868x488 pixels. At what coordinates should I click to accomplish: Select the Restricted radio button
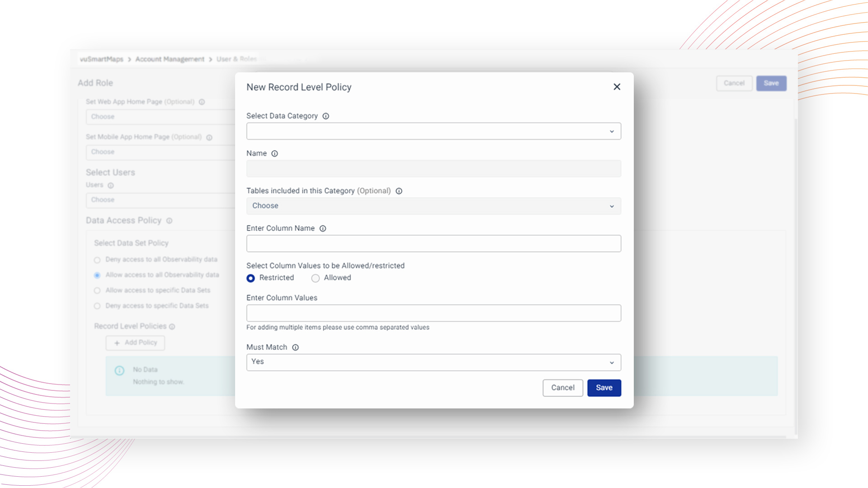[250, 278]
